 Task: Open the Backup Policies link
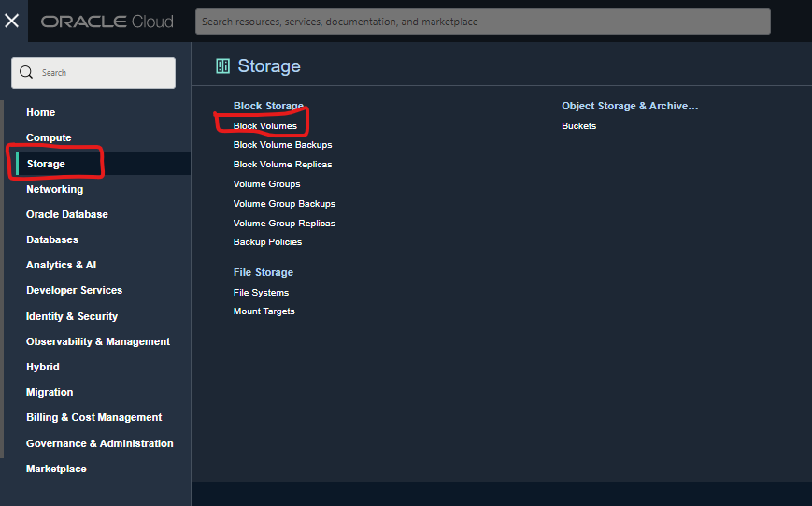tap(268, 242)
